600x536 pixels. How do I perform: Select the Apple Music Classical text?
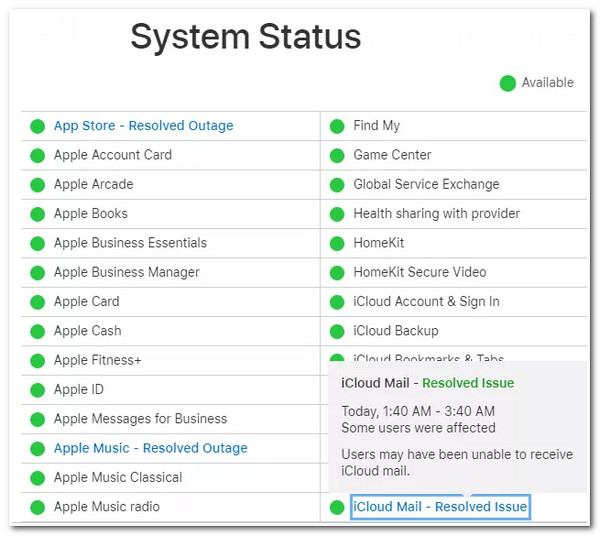coord(118,477)
